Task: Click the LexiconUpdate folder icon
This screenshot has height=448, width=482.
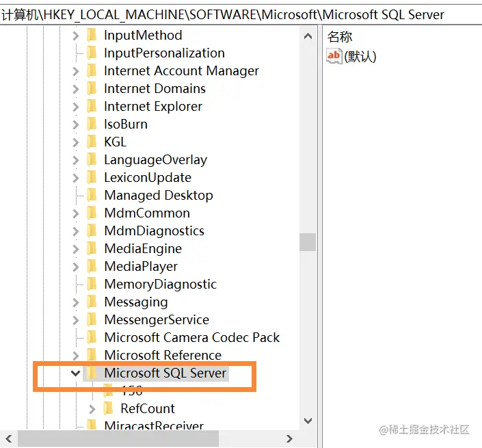Action: [92, 177]
